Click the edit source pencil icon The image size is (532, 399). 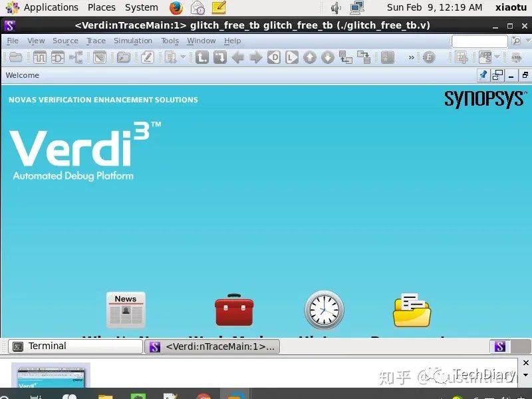click(x=148, y=57)
